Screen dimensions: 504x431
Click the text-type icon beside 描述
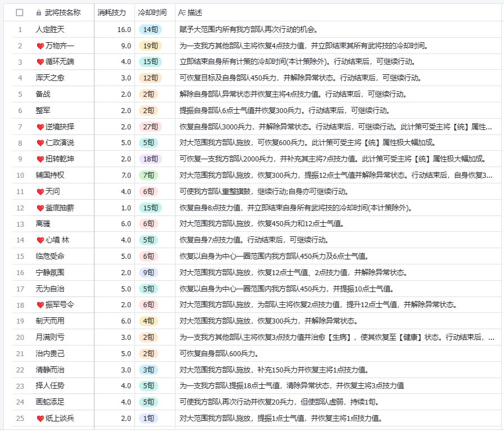[182, 12]
